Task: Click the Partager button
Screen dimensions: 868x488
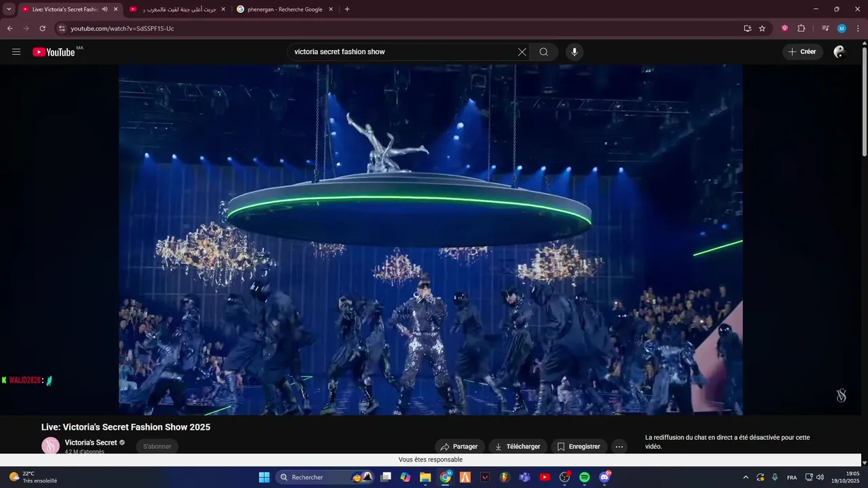Action: [x=460, y=447]
